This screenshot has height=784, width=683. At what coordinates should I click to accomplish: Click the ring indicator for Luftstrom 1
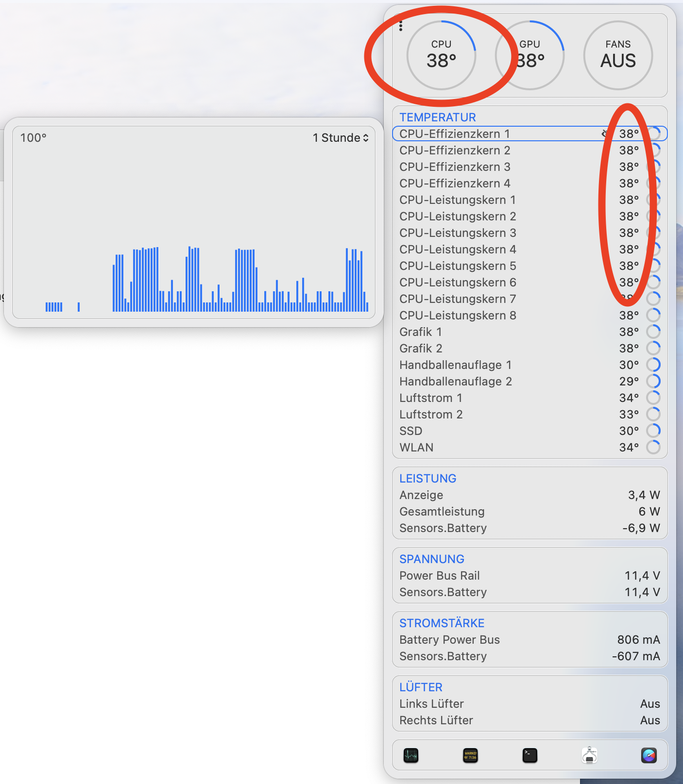click(653, 398)
